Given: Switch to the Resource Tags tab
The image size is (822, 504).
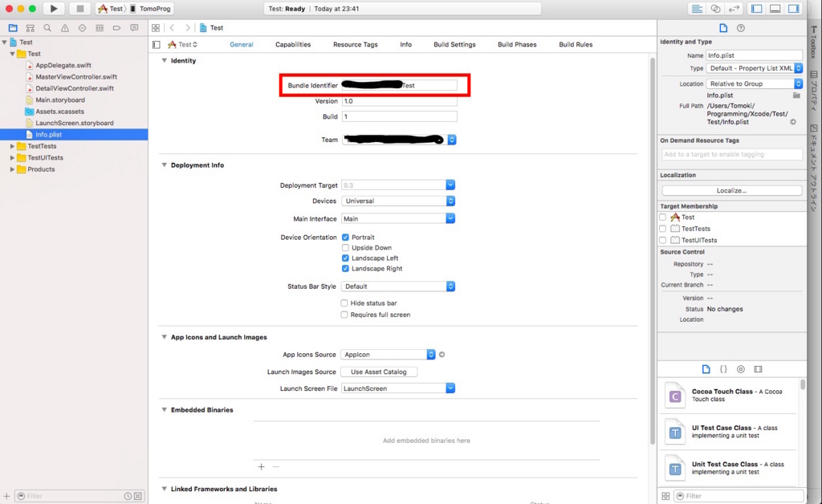Looking at the screenshot, I should (356, 44).
